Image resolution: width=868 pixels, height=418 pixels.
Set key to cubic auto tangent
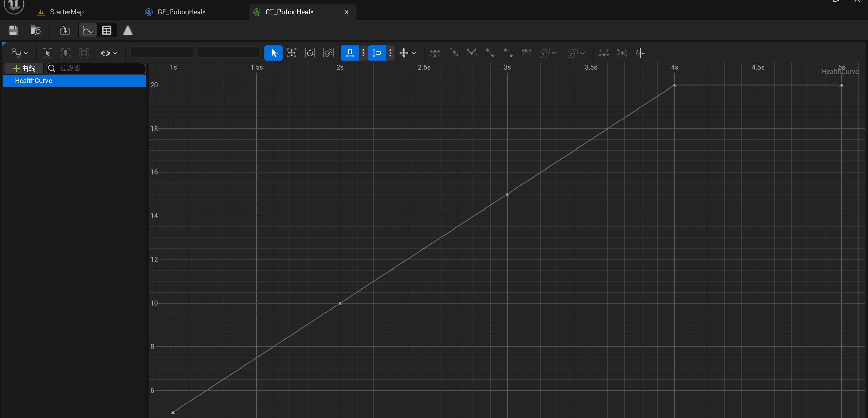(x=435, y=53)
